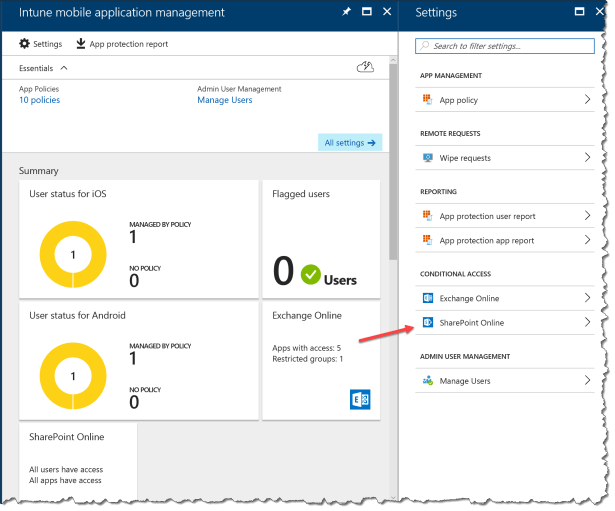Click the SharePoint Online icon in Settings
The image size is (615, 511).
428,322
